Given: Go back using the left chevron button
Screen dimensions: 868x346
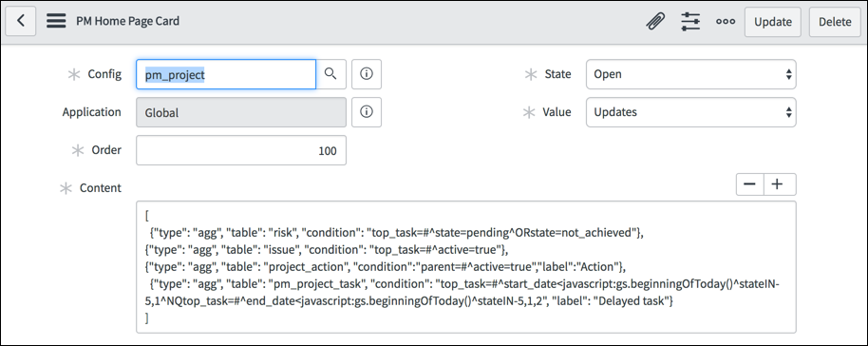Looking at the screenshot, I should pos(21,22).
